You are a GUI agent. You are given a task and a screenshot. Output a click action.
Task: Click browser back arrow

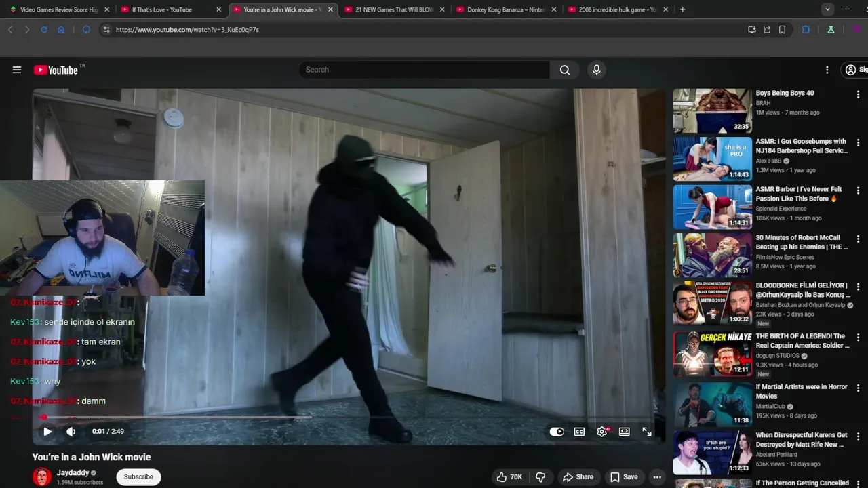coord(10,30)
